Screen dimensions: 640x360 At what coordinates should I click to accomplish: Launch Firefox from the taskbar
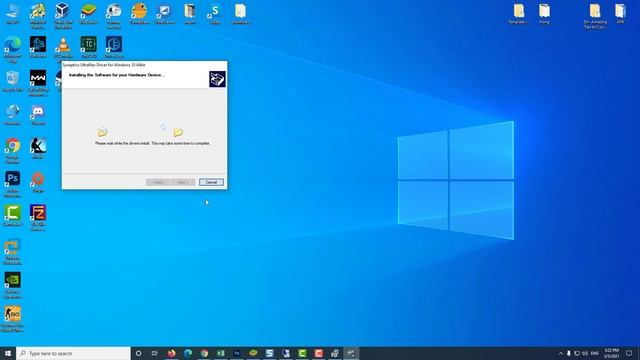pos(171,353)
